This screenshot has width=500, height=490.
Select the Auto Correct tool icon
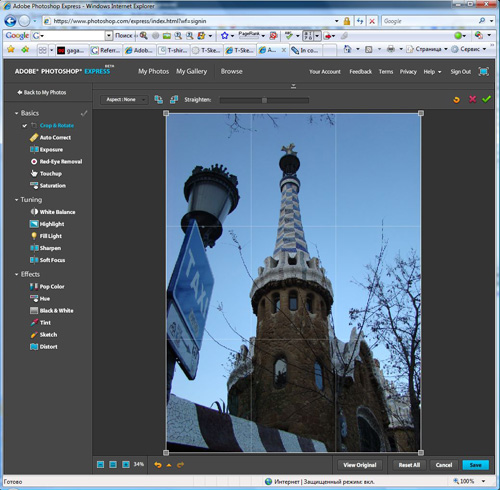pos(34,137)
